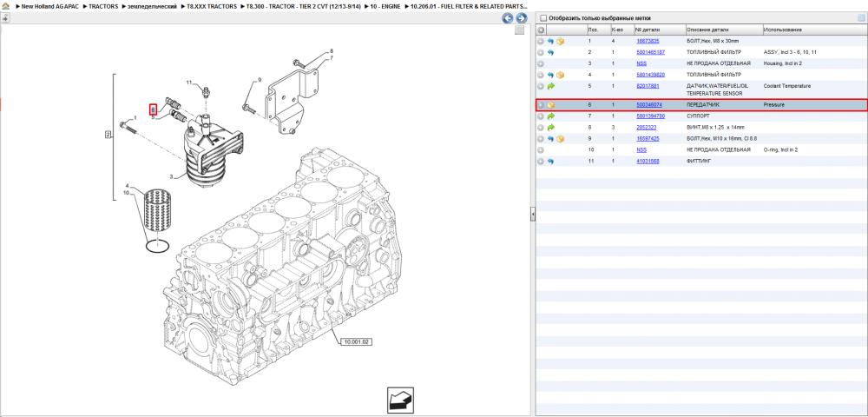The height and width of the screenshot is (417, 868).
Task: Collapse the parts panel using the splitter arrow
Action: 532,214
